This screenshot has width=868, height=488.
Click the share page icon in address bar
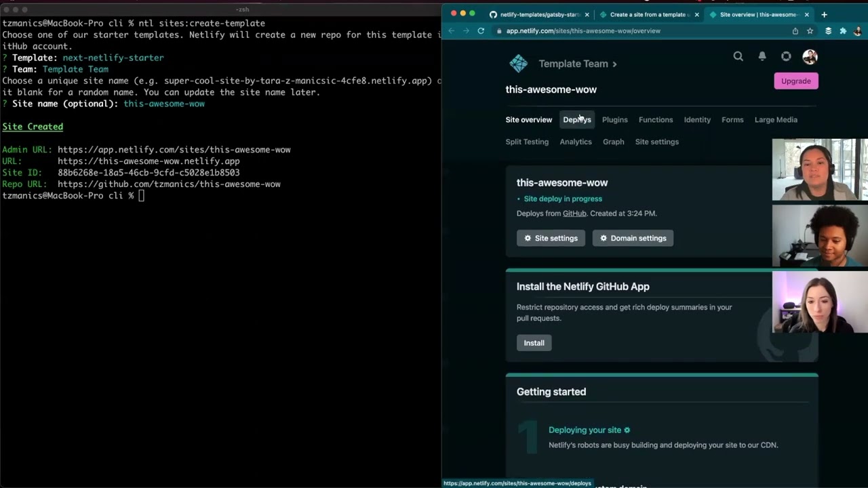coord(795,30)
